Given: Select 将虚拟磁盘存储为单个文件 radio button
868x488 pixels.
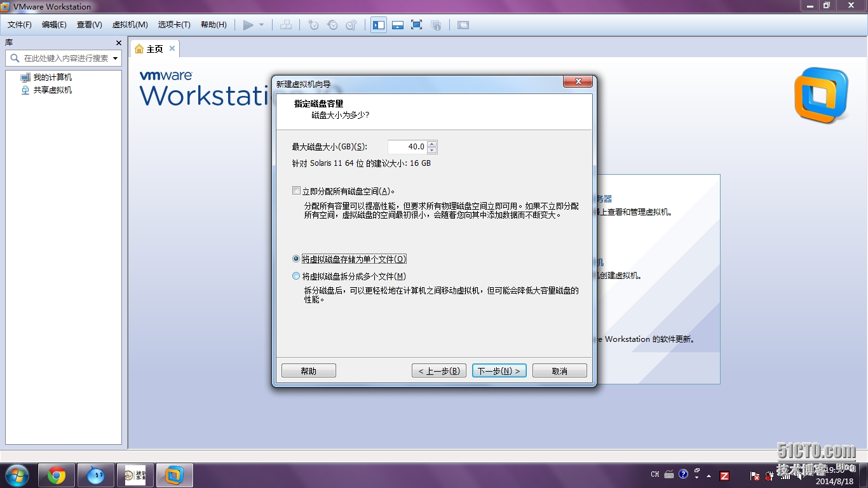Looking at the screenshot, I should pos(296,259).
